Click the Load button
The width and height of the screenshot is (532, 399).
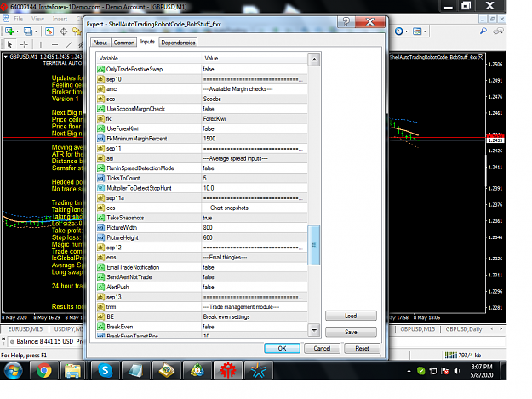pos(351,316)
